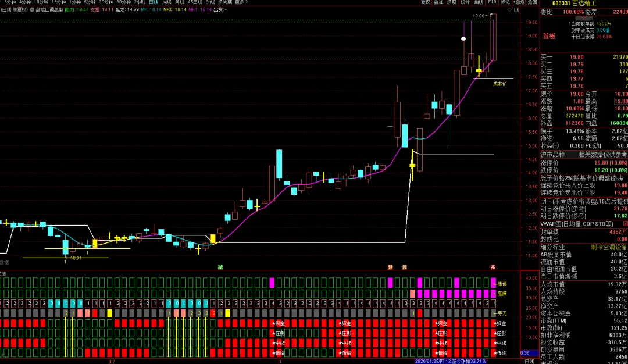Click the 标记 mark button
The height and width of the screenshot is (364, 628).
tap(505, 2)
